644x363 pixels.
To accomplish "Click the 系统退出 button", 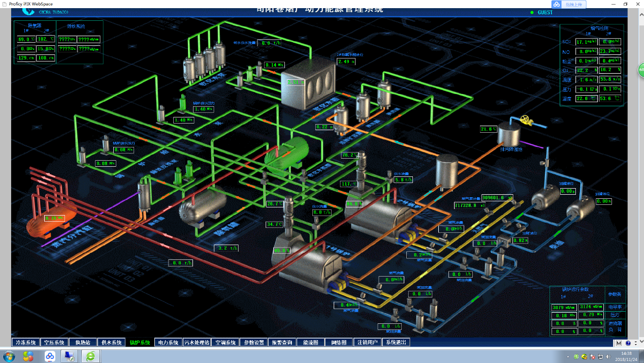I will tap(396, 343).
